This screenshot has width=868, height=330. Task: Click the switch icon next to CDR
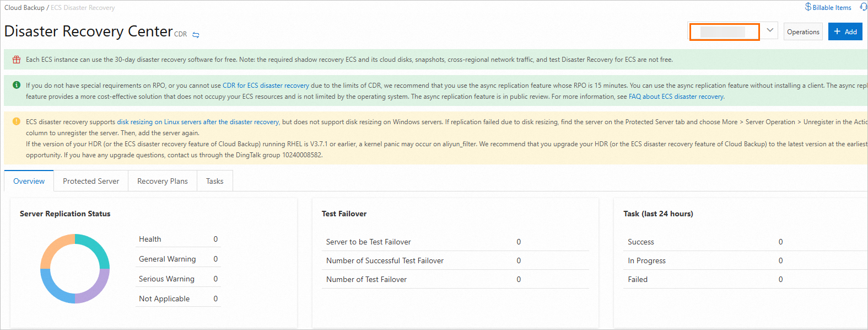[x=196, y=35]
